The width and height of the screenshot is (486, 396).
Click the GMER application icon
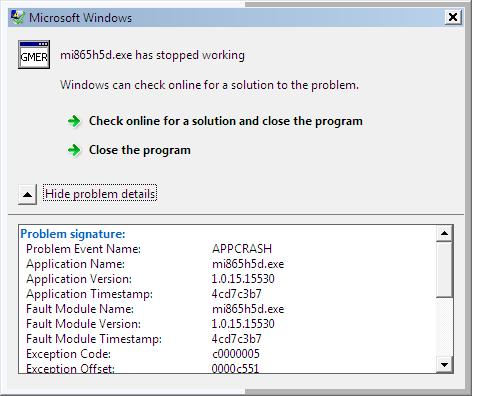coord(34,55)
